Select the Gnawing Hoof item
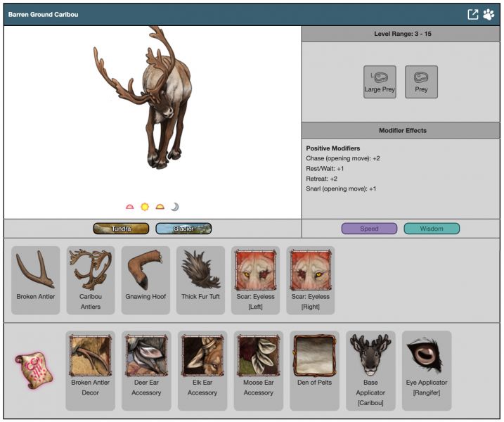 click(x=145, y=279)
